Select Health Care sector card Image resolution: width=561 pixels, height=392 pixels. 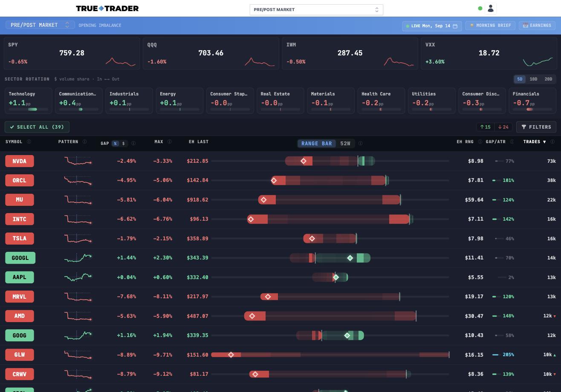click(x=381, y=101)
